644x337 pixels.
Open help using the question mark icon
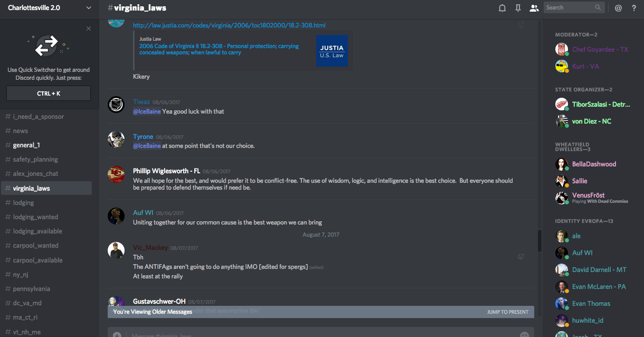(x=634, y=8)
